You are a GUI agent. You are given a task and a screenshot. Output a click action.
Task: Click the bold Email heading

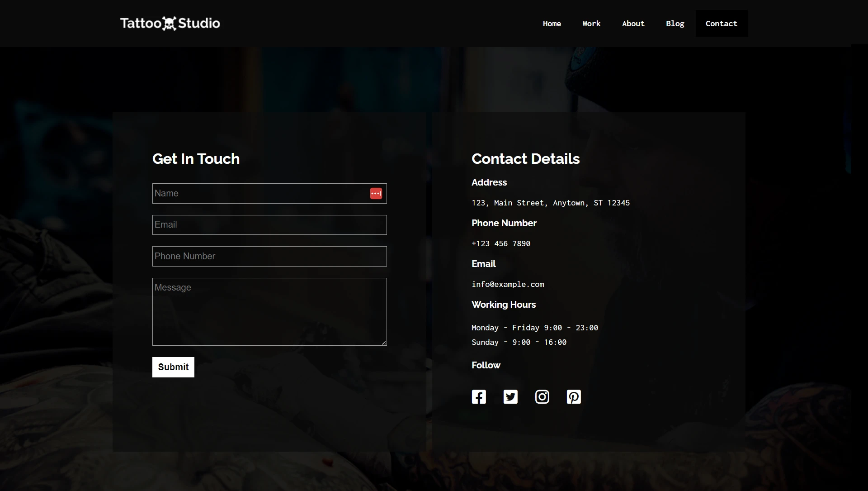484,264
